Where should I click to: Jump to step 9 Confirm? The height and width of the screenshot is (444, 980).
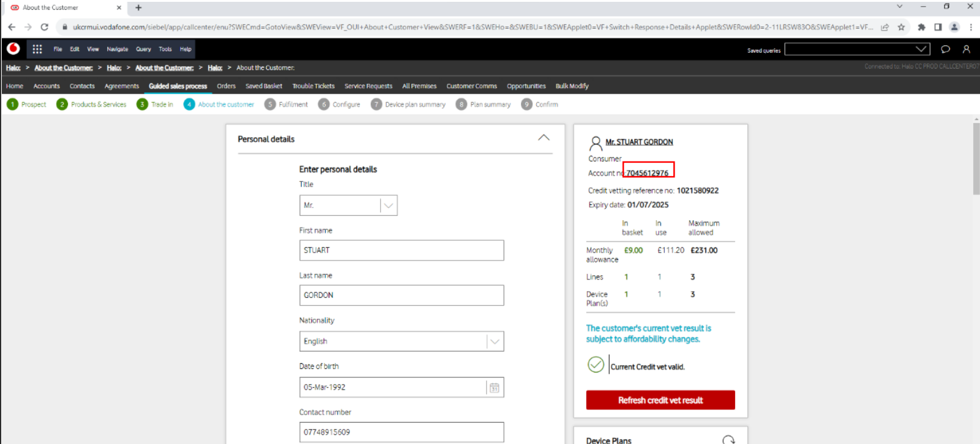(x=540, y=105)
